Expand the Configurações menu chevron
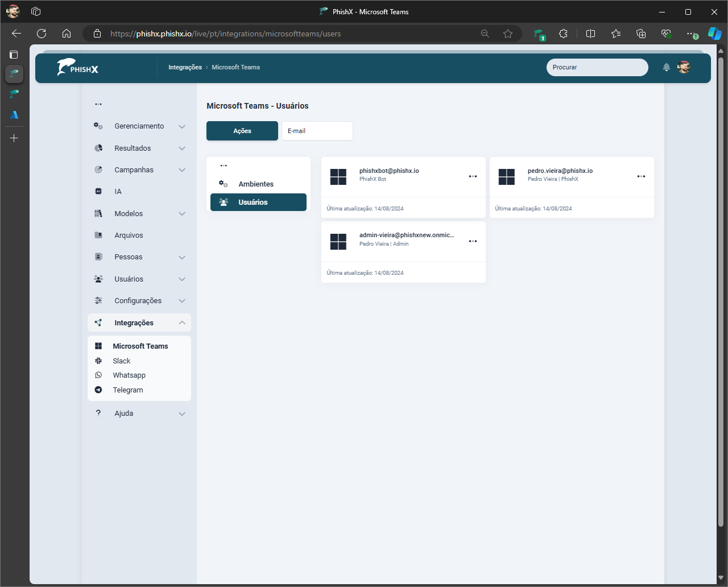This screenshot has height=587, width=728. [182, 301]
